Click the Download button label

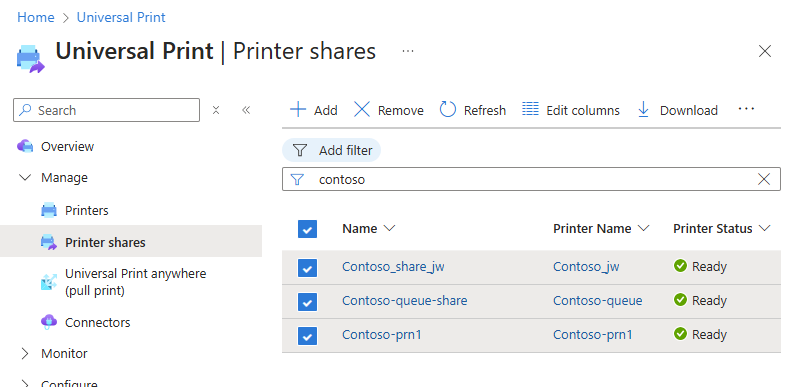(x=689, y=110)
